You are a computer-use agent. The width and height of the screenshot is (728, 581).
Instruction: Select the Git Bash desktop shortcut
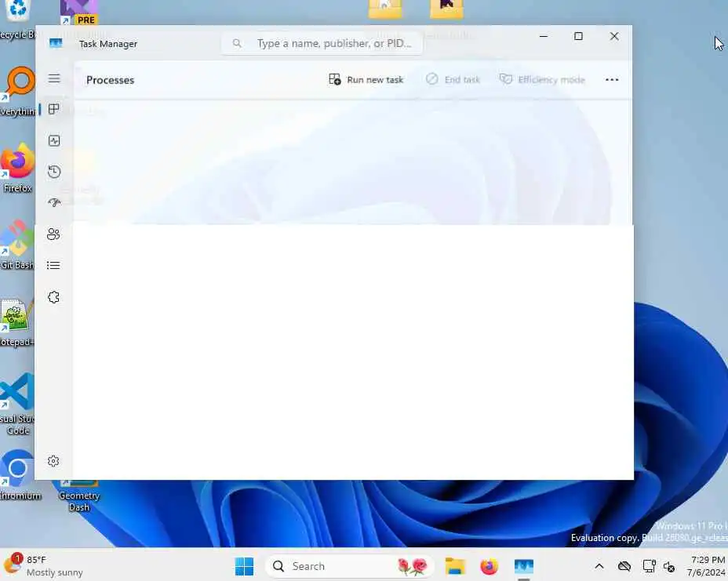click(17, 245)
